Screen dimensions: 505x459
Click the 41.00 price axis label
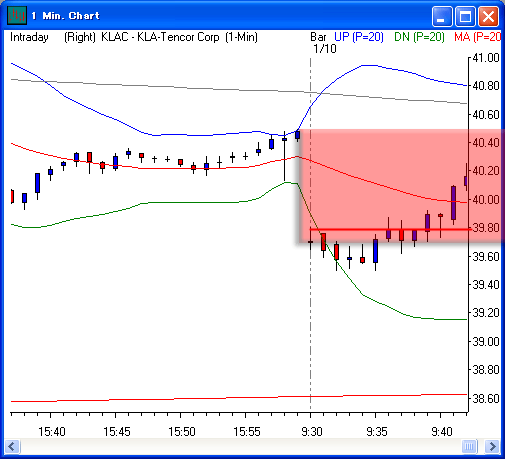click(486, 58)
